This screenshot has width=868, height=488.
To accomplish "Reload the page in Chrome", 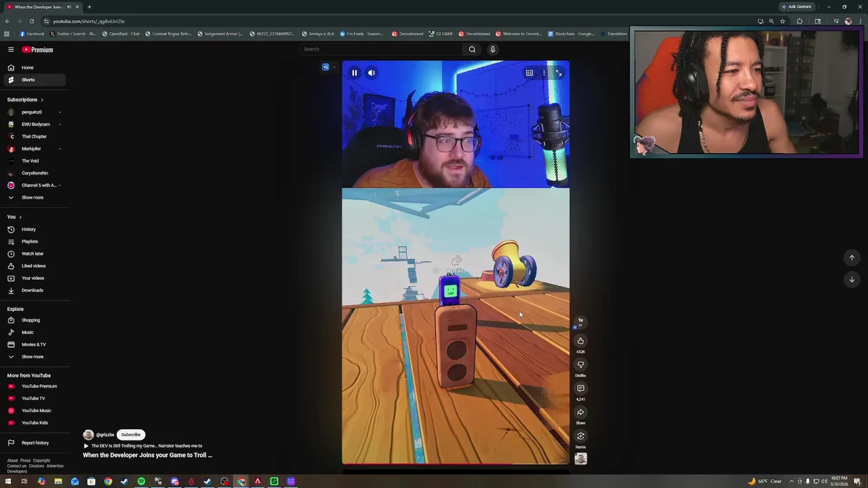I will click(31, 21).
